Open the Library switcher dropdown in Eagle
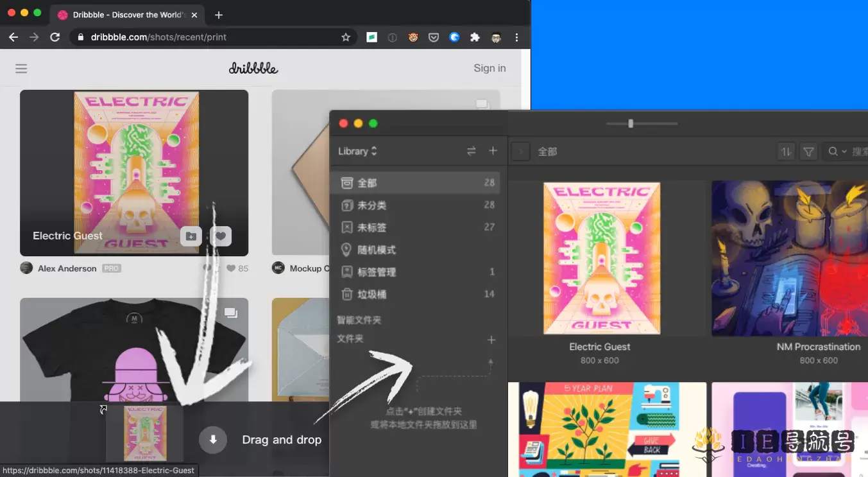This screenshot has width=868, height=477. pyautogui.click(x=357, y=151)
